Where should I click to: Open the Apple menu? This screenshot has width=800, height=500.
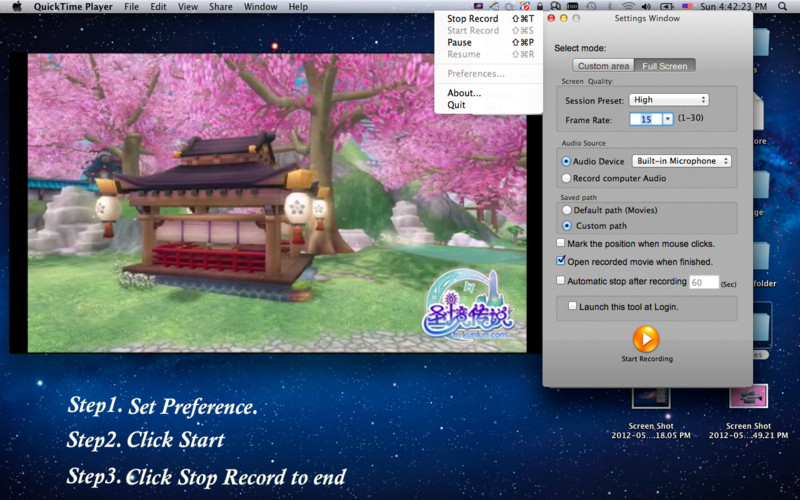point(17,7)
